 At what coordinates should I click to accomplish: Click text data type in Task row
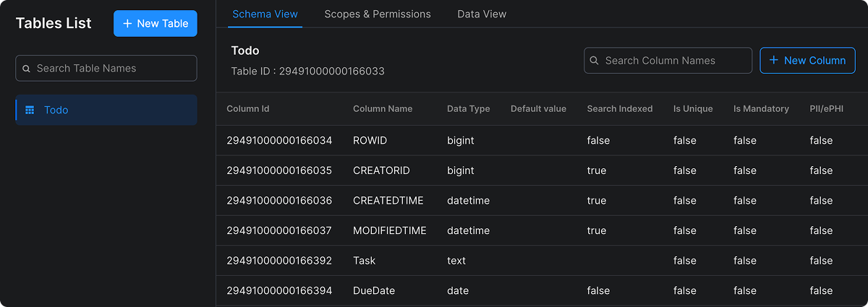click(x=456, y=261)
